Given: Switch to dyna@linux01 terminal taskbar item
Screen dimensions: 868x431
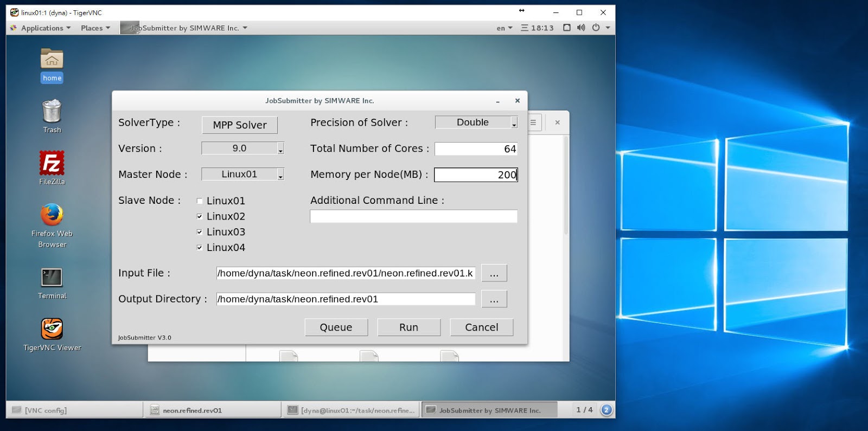Looking at the screenshot, I should (x=351, y=410).
